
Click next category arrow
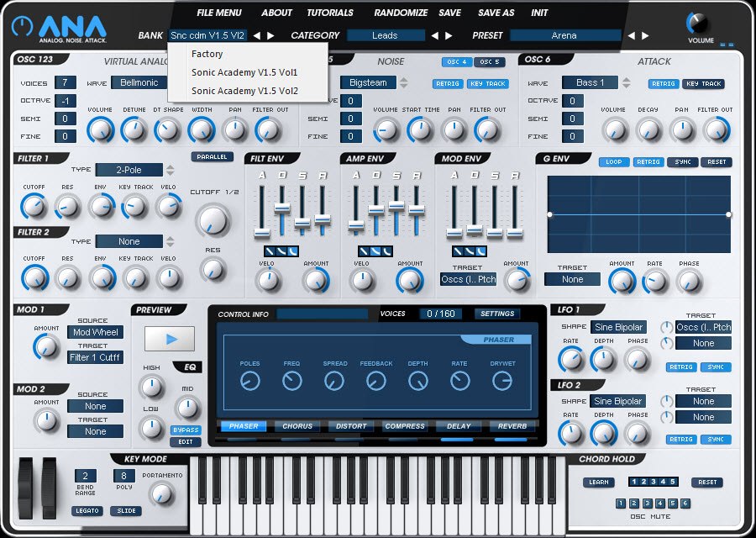coord(449,35)
